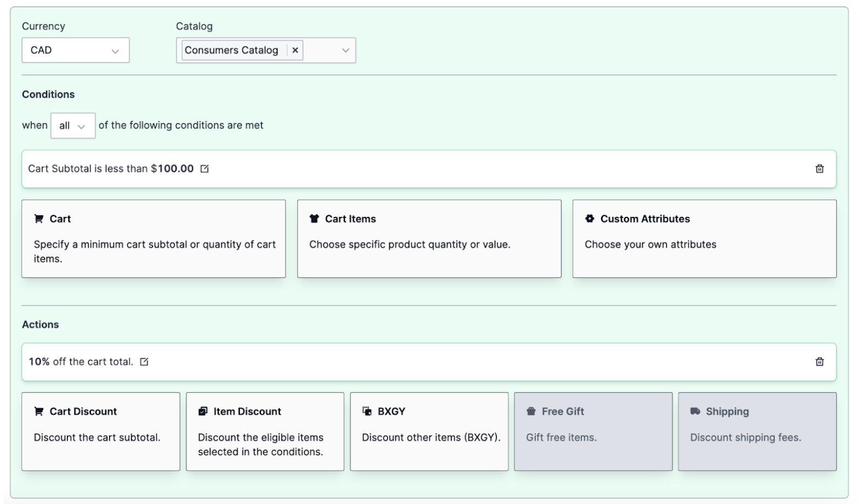Click the shirt icon beside Cart Items
Screen dimensions: 862x504
tap(314, 219)
